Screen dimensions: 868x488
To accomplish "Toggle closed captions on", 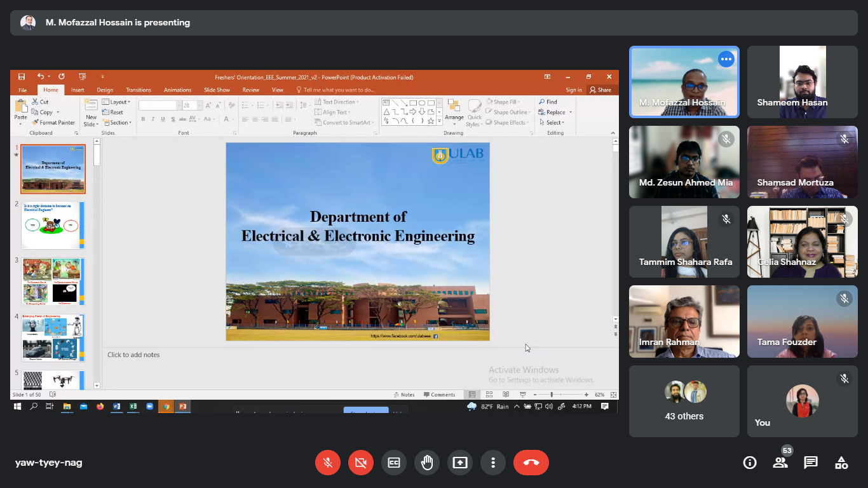I will [x=394, y=463].
